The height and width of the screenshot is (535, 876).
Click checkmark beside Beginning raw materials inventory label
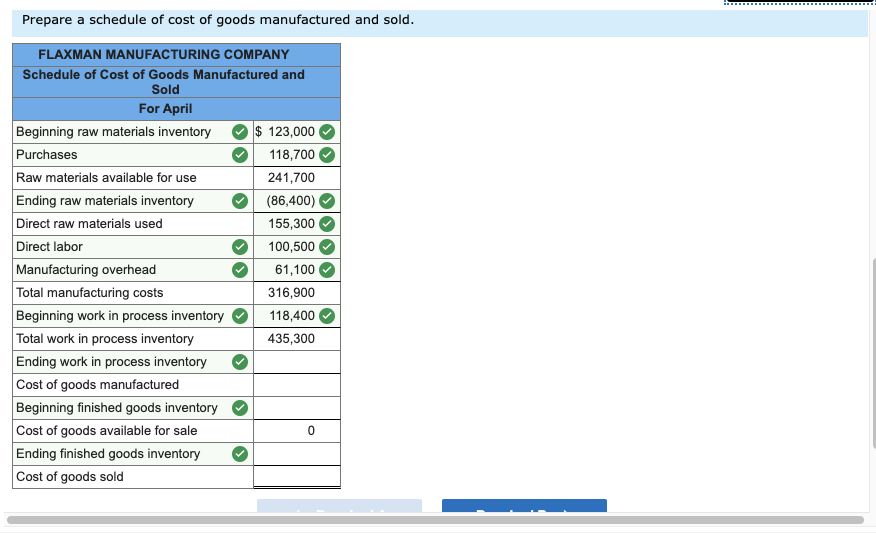[240, 132]
